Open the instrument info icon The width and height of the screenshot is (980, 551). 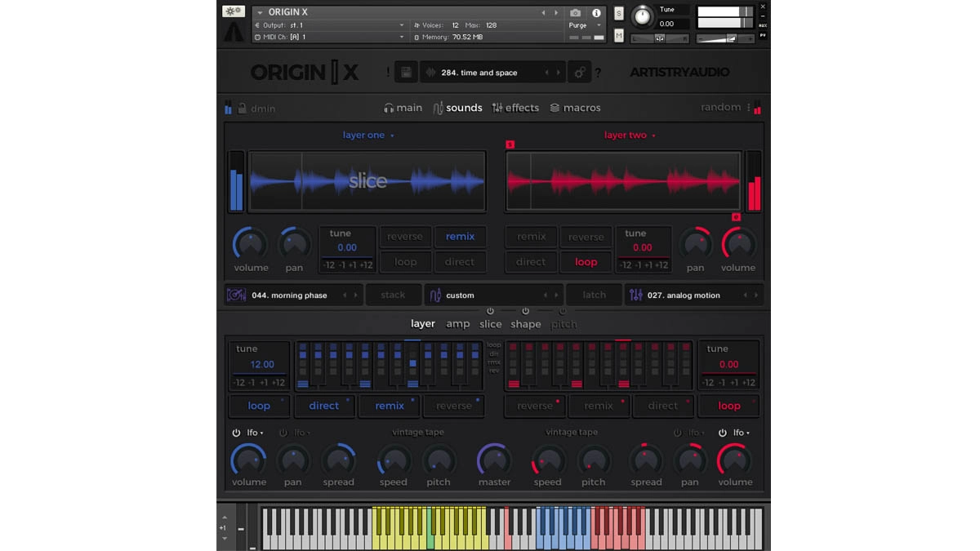click(596, 13)
